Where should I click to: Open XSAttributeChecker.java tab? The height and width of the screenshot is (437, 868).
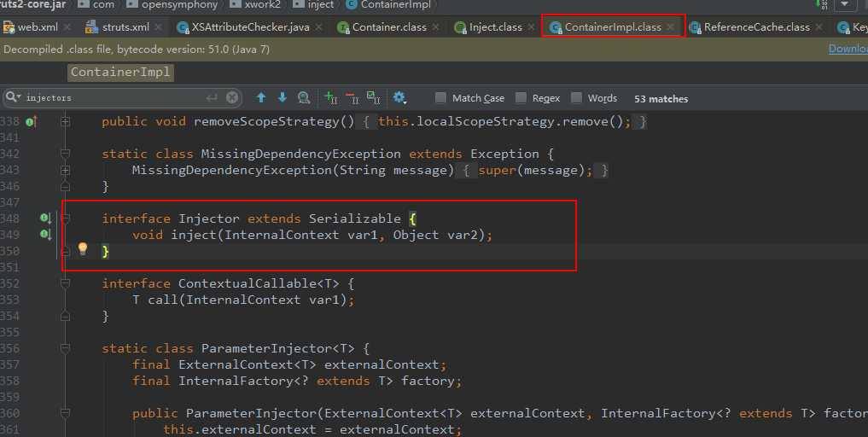click(250, 27)
